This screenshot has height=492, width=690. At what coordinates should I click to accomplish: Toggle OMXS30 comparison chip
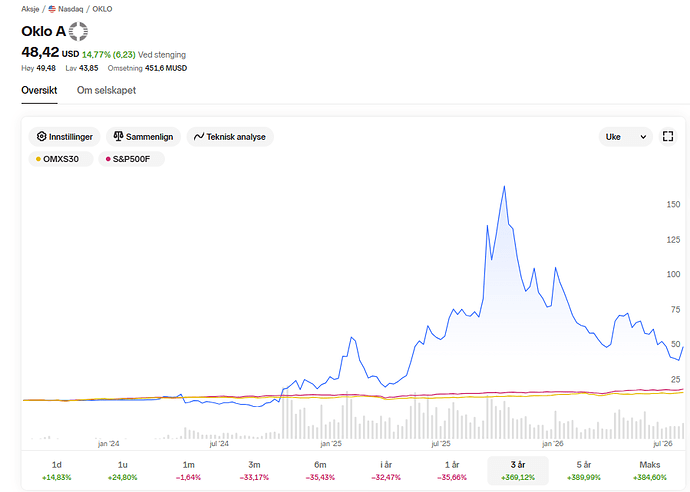[x=61, y=159]
